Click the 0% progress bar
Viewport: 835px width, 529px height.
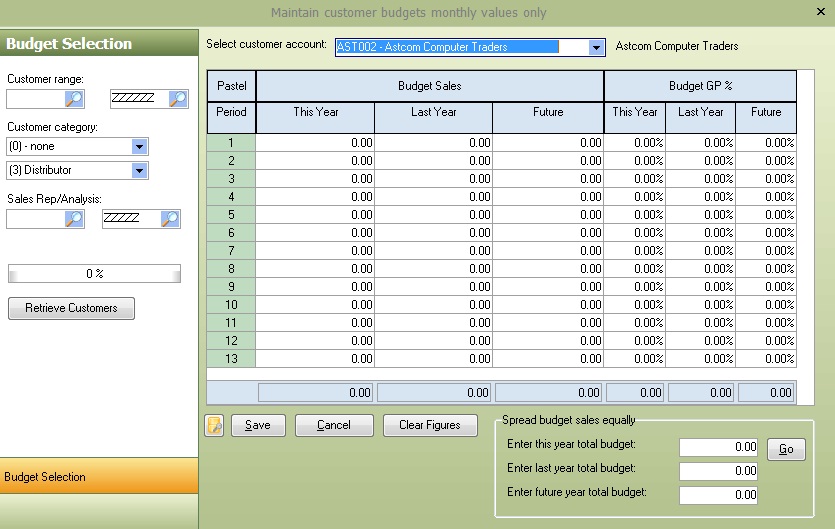[x=94, y=274]
